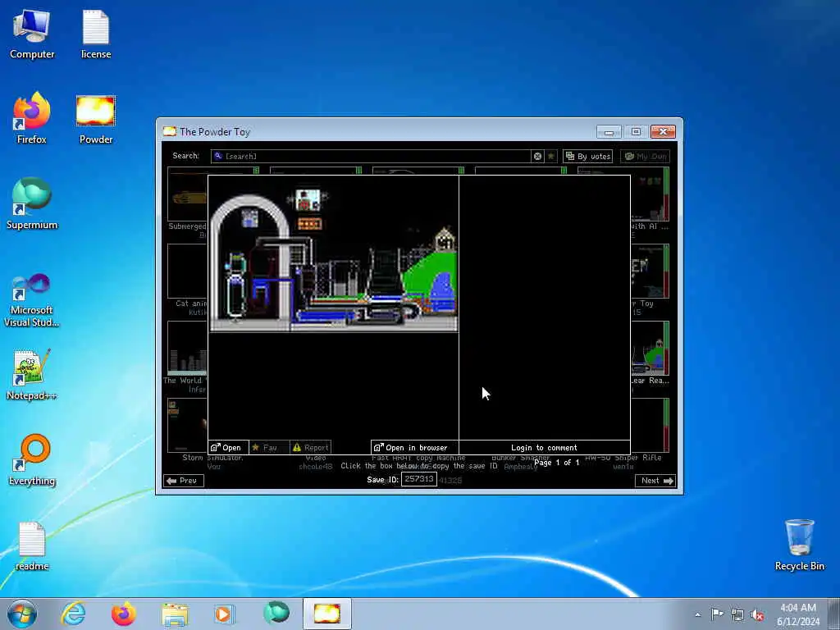Select the Recycle Bin icon
The height and width of the screenshot is (630, 840).
pyautogui.click(x=799, y=545)
